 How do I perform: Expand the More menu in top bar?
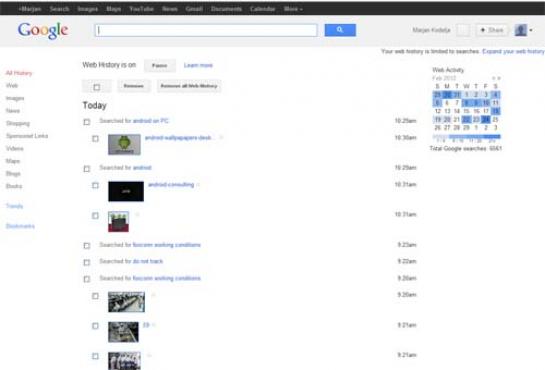(x=293, y=9)
